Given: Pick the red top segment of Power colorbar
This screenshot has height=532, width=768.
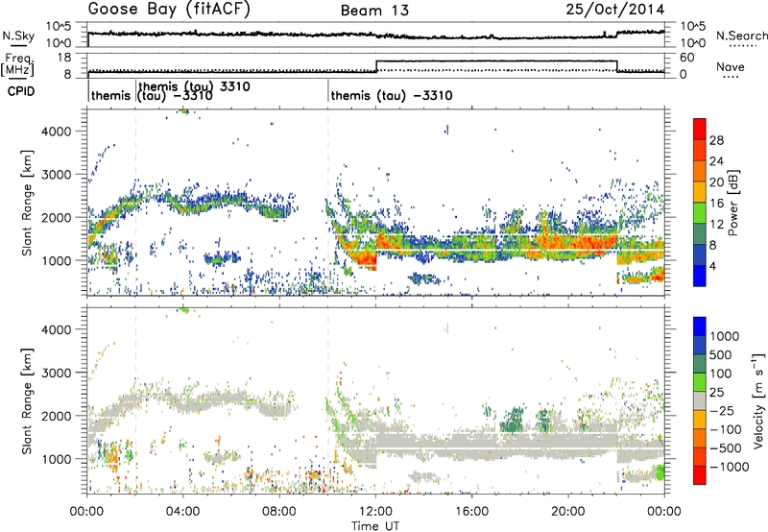Looking at the screenshot, I should (x=700, y=129).
